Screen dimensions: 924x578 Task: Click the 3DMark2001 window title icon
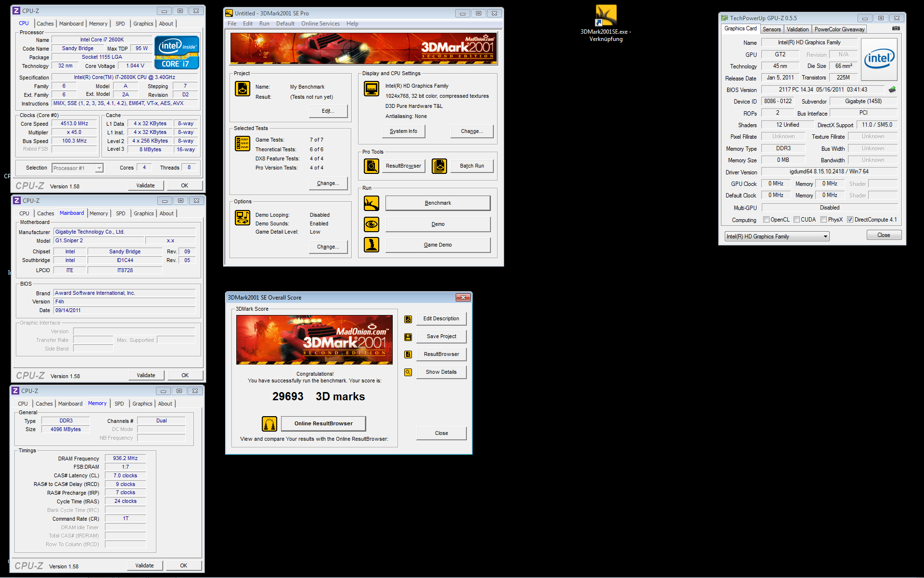(230, 13)
